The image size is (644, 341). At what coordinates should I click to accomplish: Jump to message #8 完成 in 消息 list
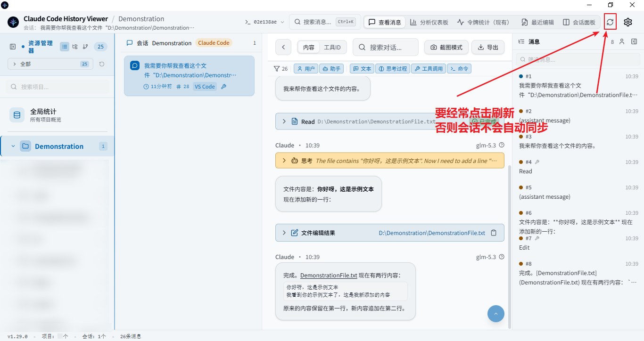point(578,273)
